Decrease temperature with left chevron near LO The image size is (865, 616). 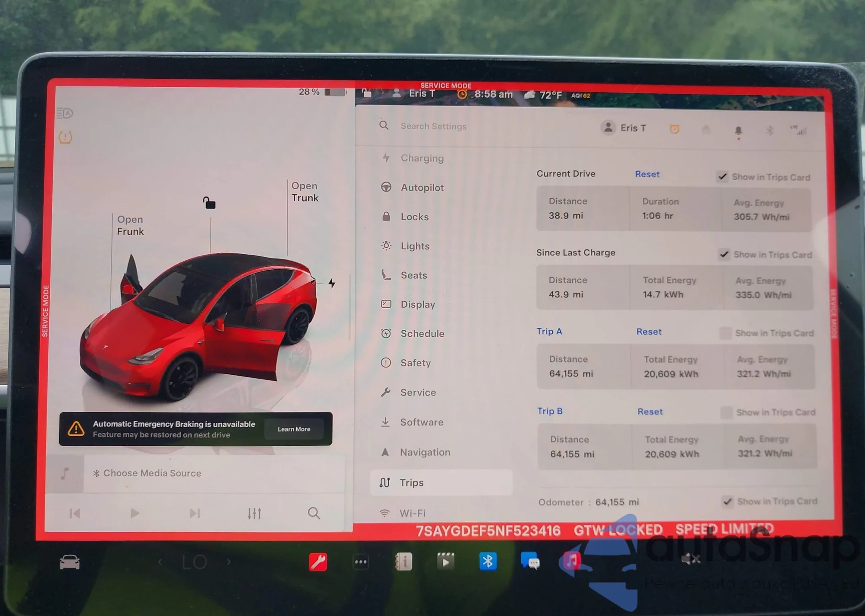[x=160, y=562]
